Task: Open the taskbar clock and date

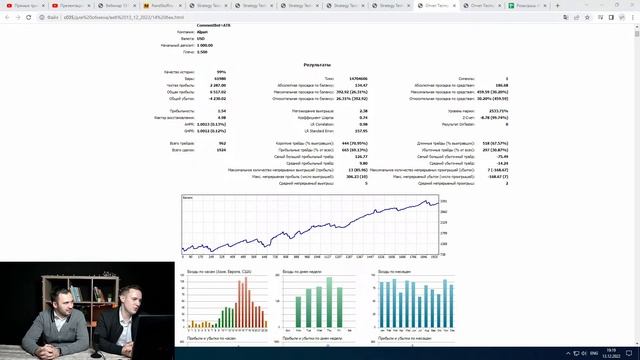Action: click(611, 353)
